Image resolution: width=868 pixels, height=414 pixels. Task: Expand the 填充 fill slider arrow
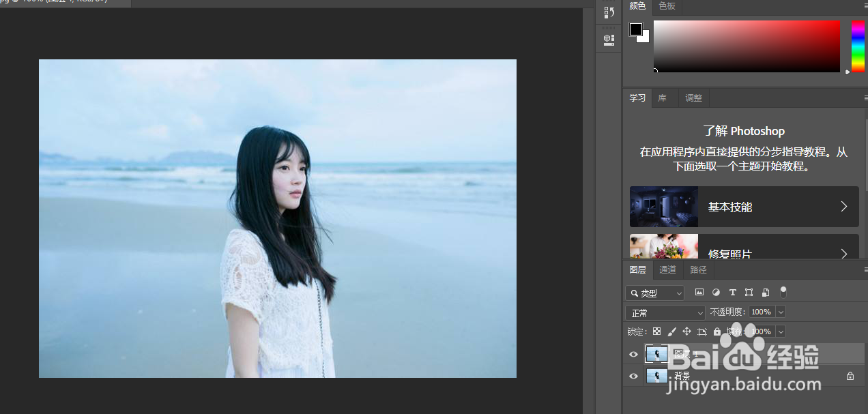click(781, 331)
